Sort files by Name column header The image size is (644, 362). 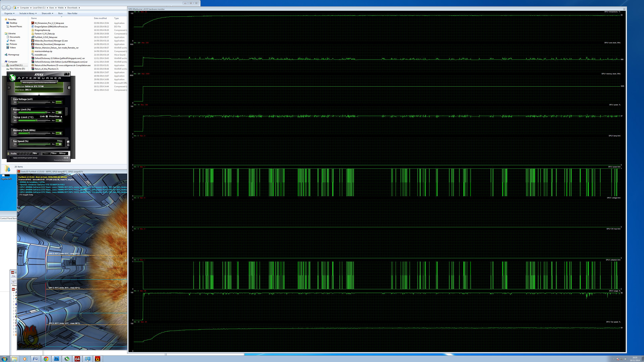coord(61,18)
